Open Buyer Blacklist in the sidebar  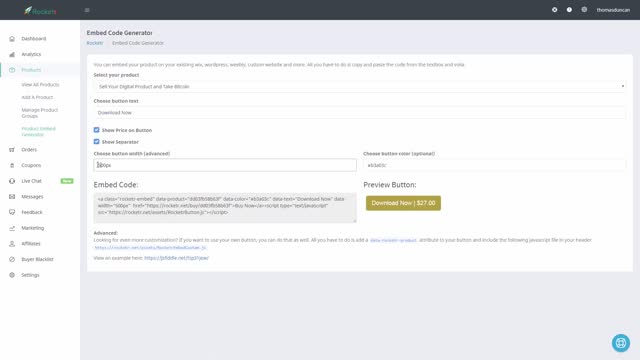point(38,259)
